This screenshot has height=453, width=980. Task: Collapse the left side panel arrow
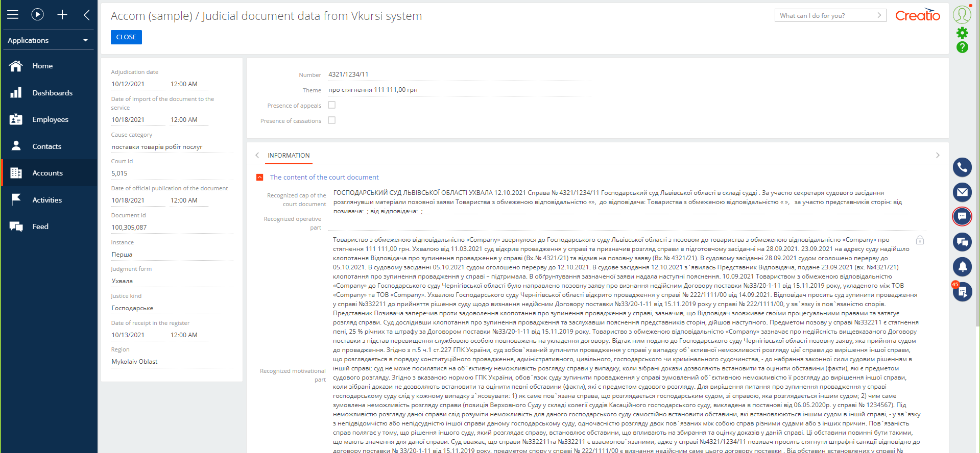(87, 15)
